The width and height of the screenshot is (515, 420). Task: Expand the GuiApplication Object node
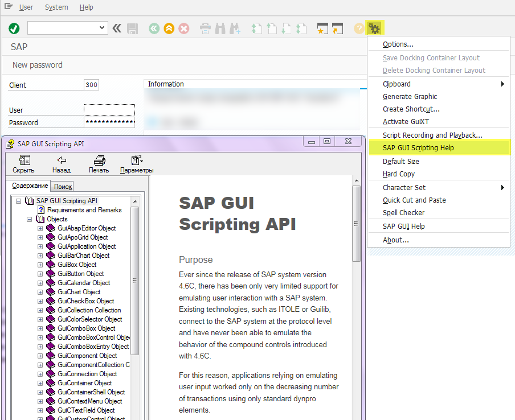click(40, 246)
